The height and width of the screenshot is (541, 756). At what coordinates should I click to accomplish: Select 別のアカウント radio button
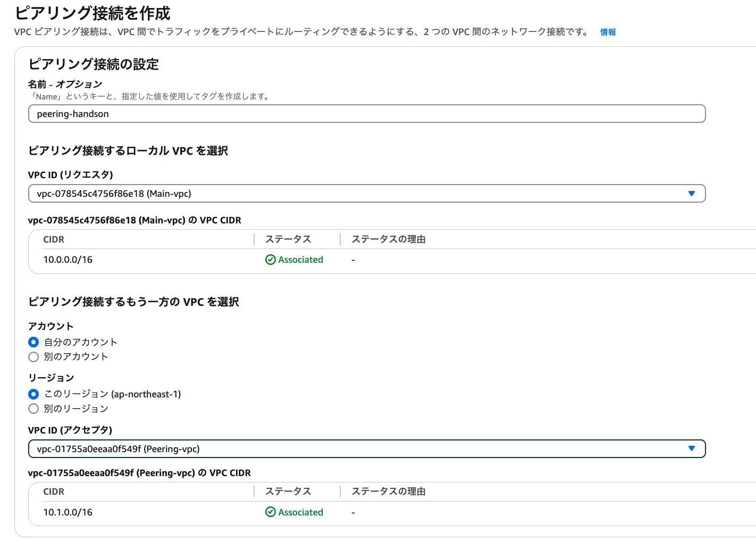(33, 356)
